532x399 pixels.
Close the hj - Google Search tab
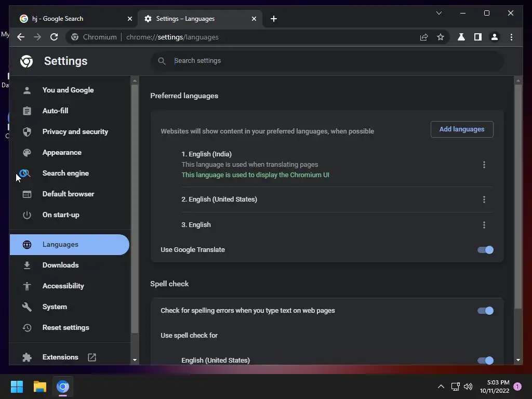pos(129,19)
